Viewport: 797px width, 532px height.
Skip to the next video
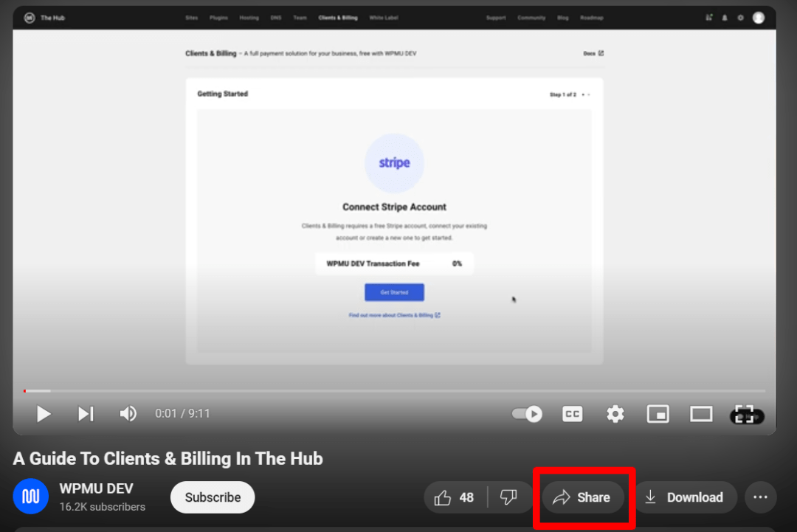click(86, 414)
